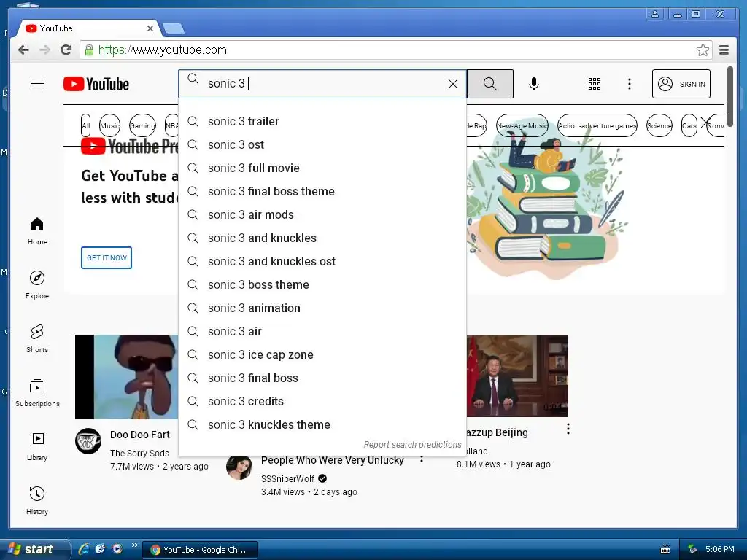
Task: Start voice search with microphone
Action: pyautogui.click(x=533, y=84)
